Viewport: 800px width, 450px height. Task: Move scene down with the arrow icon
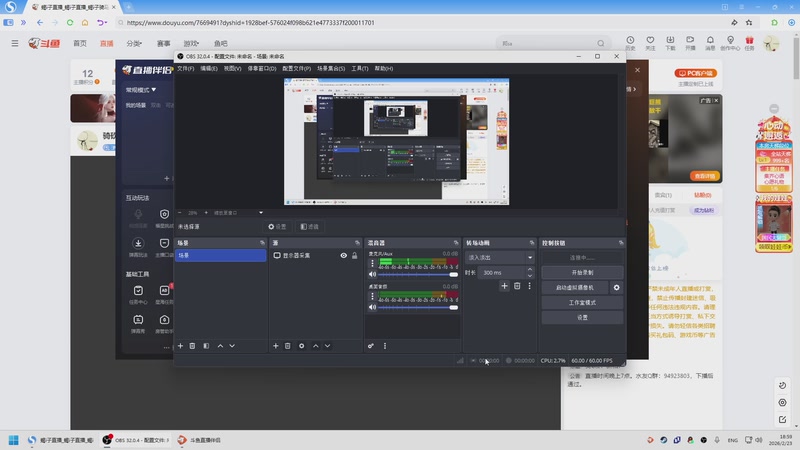click(232, 346)
